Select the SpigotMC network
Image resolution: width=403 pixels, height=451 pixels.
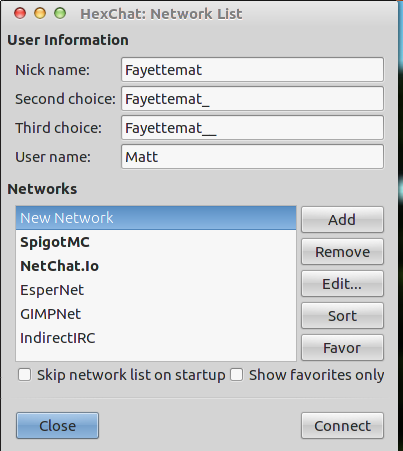(156, 242)
